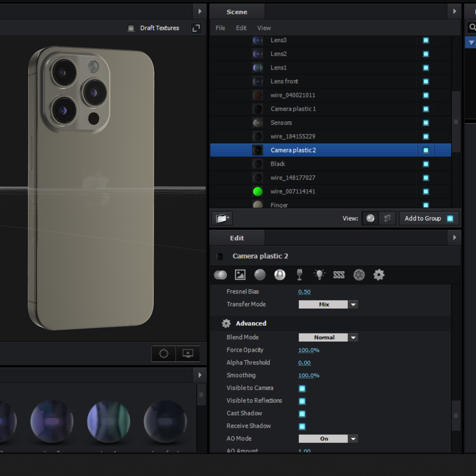
Task: Open the SSS material settings icon
Action: pyautogui.click(x=338, y=275)
